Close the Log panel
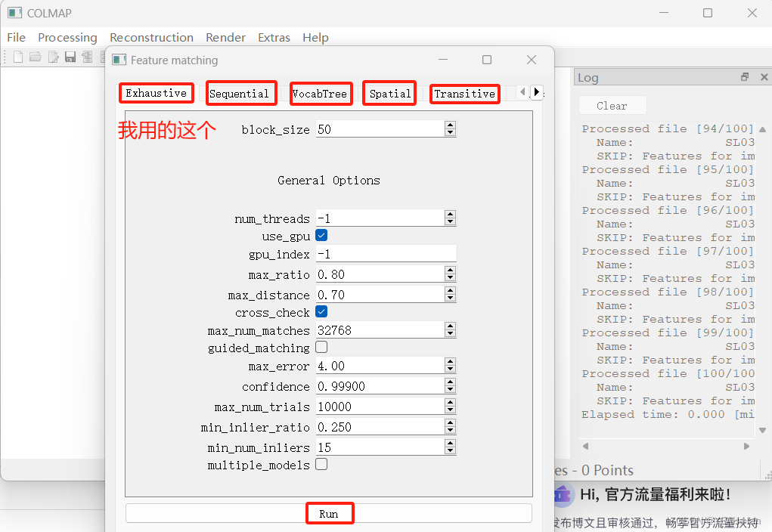The width and height of the screenshot is (772, 532). click(764, 77)
